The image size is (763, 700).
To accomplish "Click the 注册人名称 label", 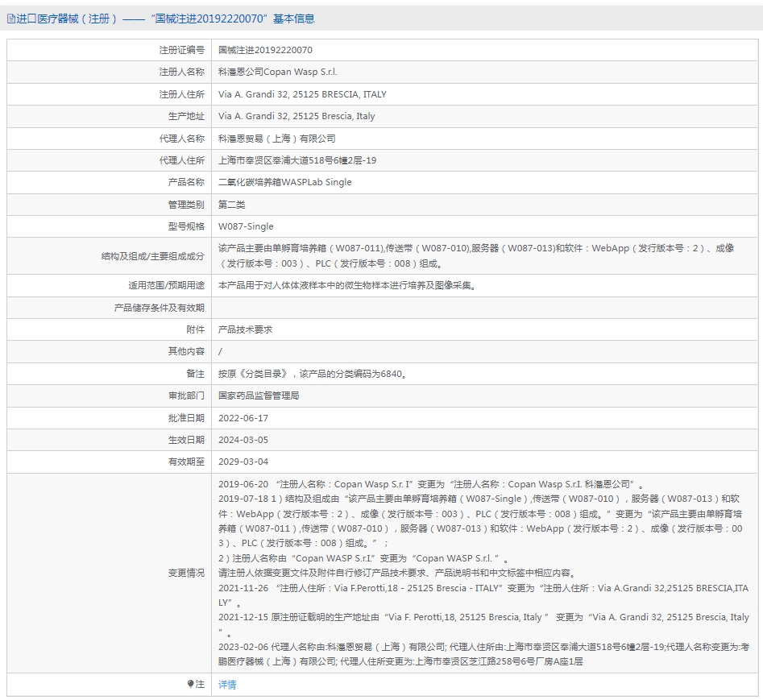I will tap(181, 72).
